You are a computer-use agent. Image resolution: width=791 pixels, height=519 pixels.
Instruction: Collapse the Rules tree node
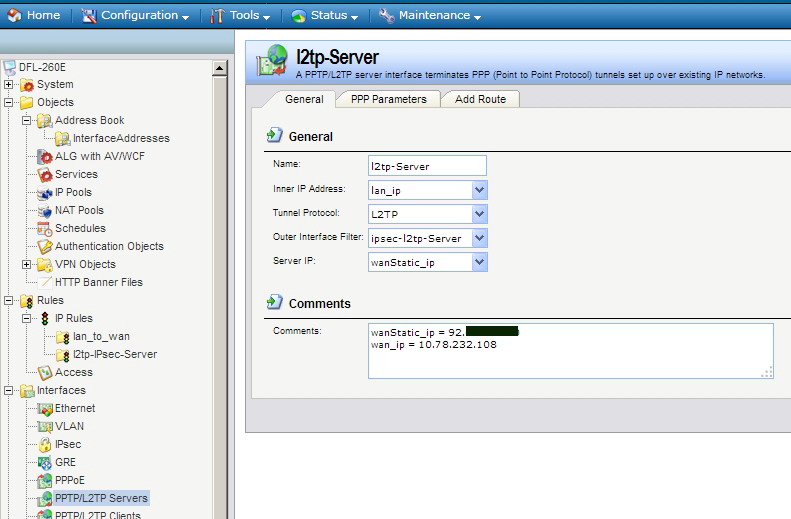click(9, 300)
